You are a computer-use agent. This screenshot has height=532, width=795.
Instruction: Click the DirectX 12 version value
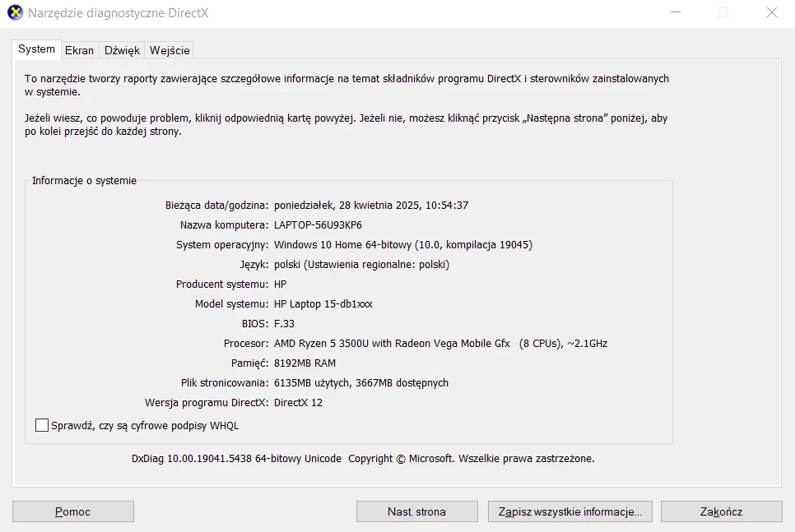click(298, 403)
